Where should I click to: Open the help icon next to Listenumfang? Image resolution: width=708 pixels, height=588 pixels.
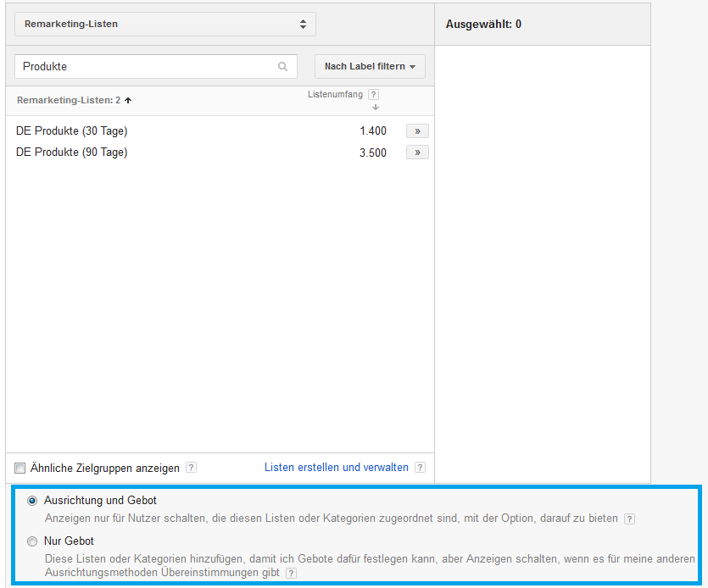click(374, 95)
